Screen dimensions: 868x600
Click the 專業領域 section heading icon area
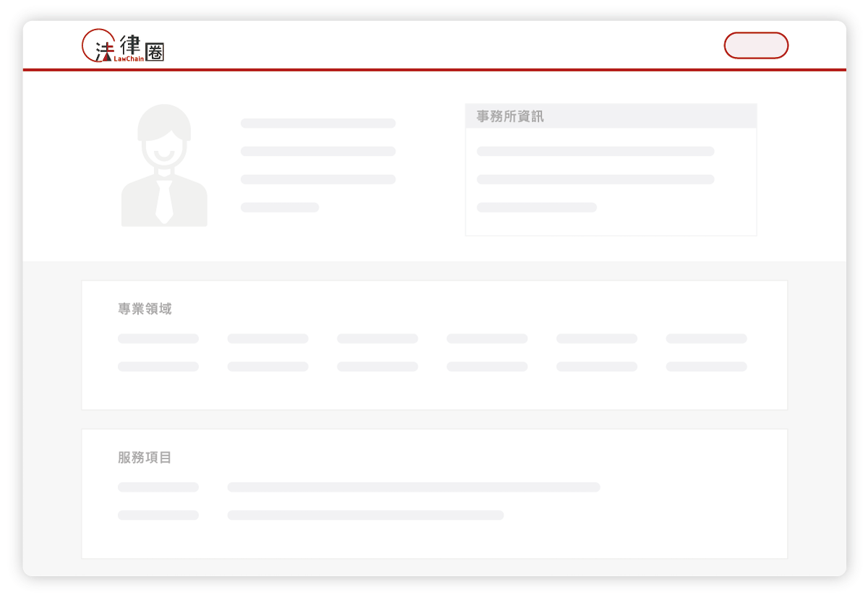pyautogui.click(x=143, y=309)
